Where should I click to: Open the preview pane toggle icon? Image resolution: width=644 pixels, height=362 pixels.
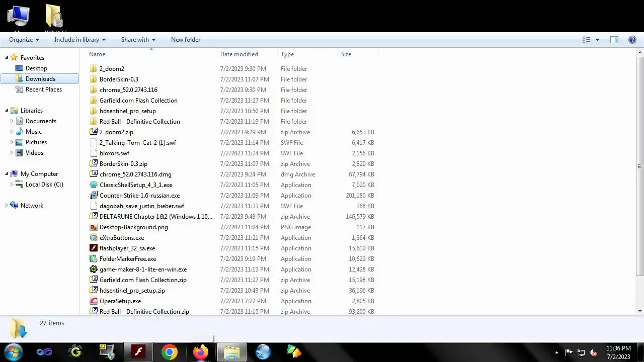pyautogui.click(x=614, y=40)
